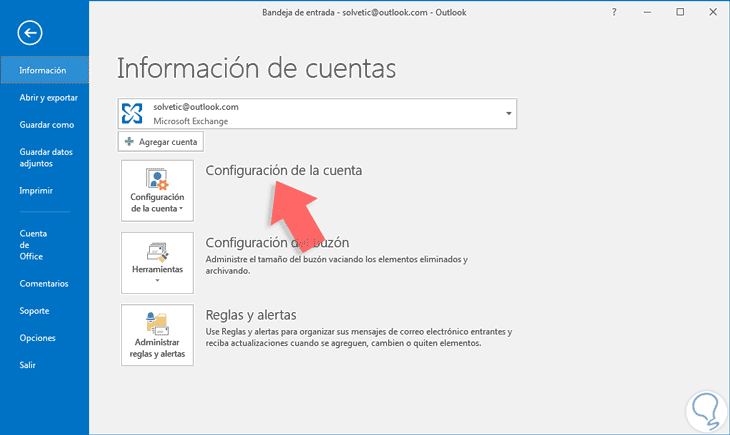The width and height of the screenshot is (730, 435).
Task: Open the Configuración de la cuenta button
Action: [157, 190]
